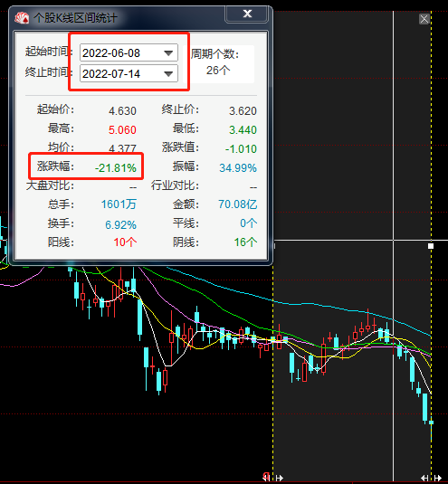Click the 起始时间 label
This screenshot has width=448, height=484.
coord(49,52)
